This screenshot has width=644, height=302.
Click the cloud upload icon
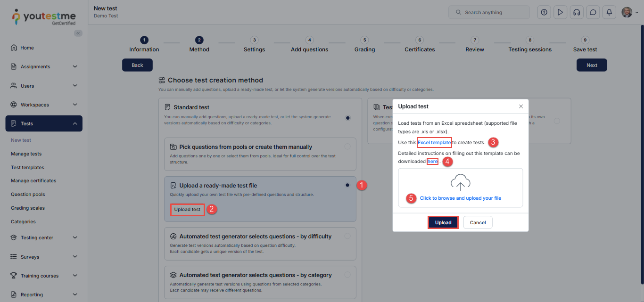click(x=460, y=182)
